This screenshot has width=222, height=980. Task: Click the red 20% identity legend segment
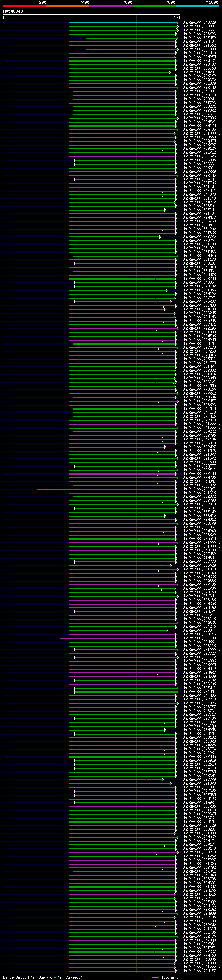pyautogui.click(x=25, y=6)
